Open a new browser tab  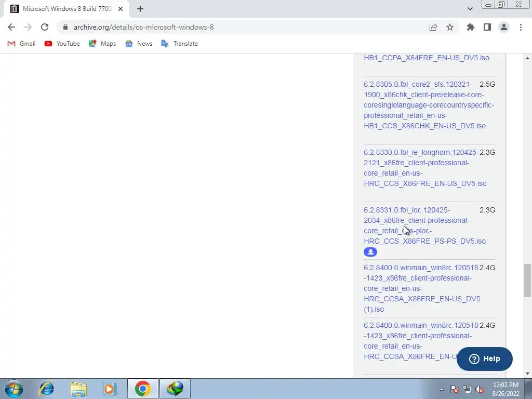(140, 9)
